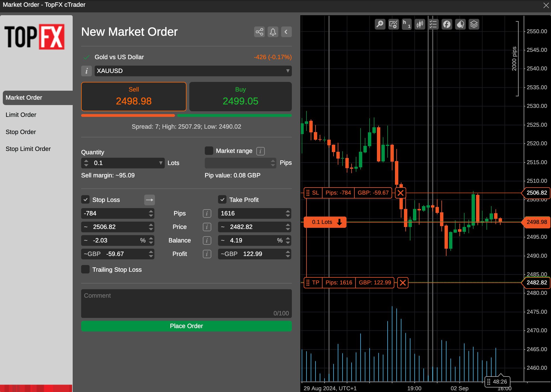The height and width of the screenshot is (392, 551).
Task: Click the Sell 2498.98 button
Action: (x=134, y=97)
